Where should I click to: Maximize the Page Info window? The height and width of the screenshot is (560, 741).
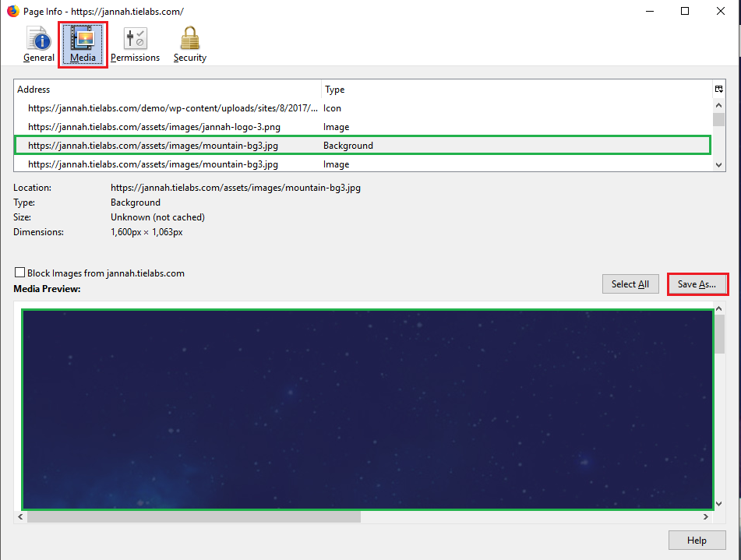[685, 11]
